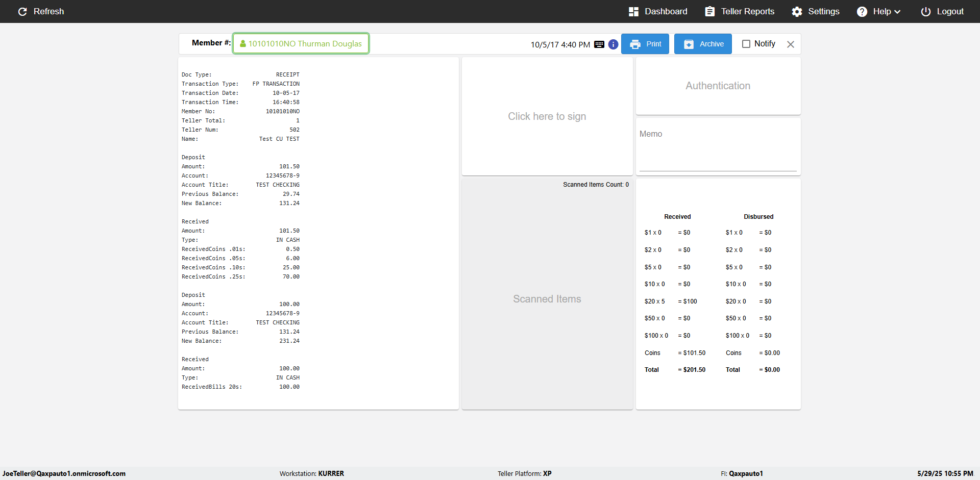Click the Doc Type RECEIPT value
The height and width of the screenshot is (480, 980).
tap(288, 74)
